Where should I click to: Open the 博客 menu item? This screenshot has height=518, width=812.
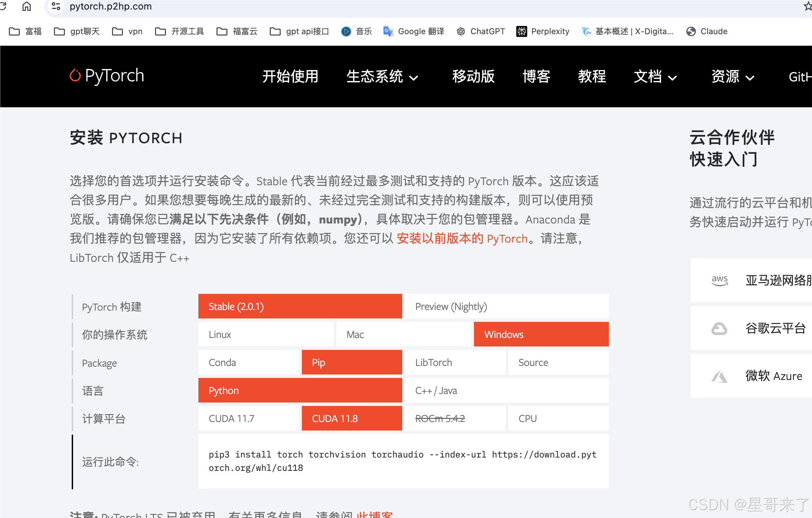[x=536, y=77]
